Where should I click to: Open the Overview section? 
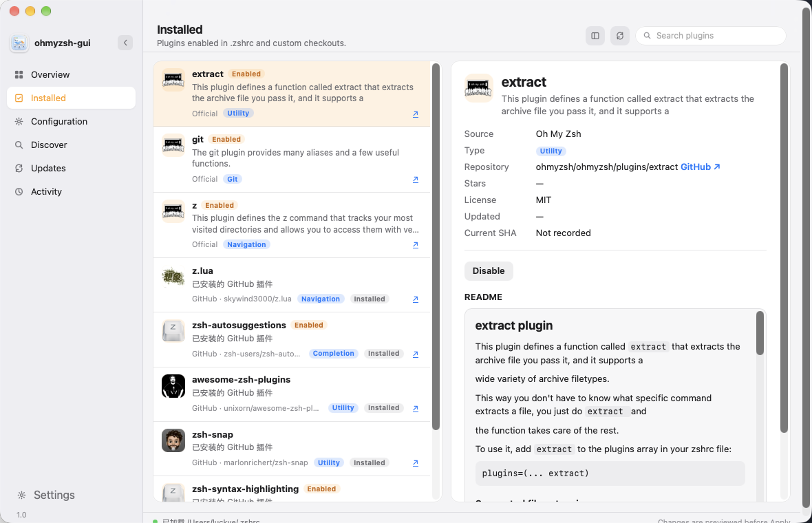point(71,74)
